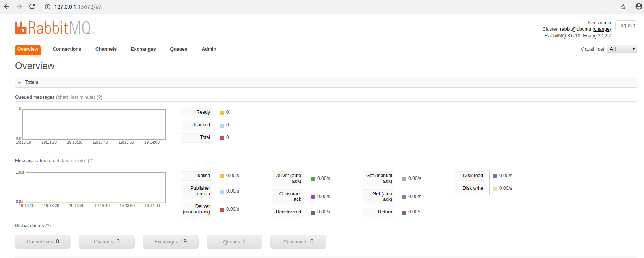This screenshot has width=644, height=258.
Task: Switch to the Overview tab
Action: [x=28, y=49]
